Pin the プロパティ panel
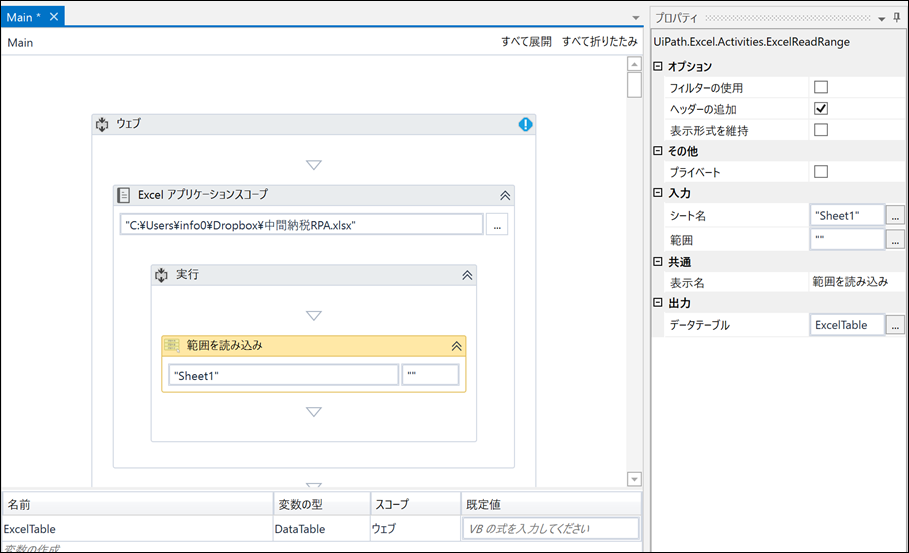The width and height of the screenshot is (909, 553). coord(897,17)
